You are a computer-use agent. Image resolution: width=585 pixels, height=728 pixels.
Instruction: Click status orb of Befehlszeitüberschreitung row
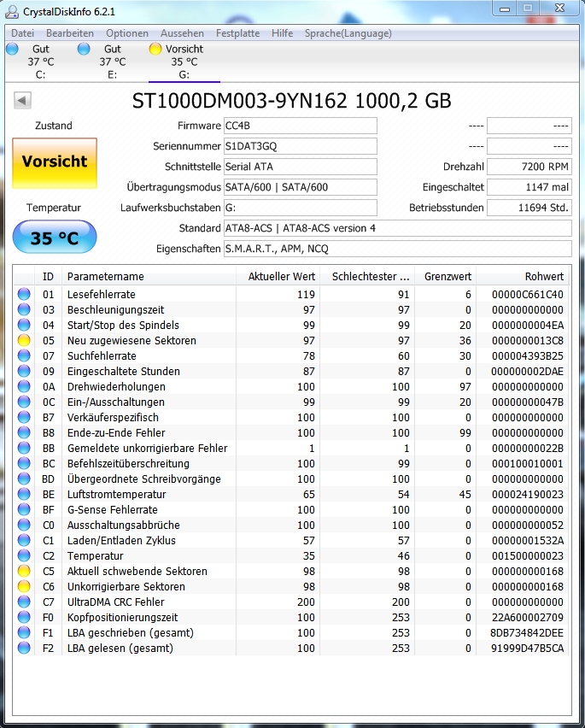(24, 463)
